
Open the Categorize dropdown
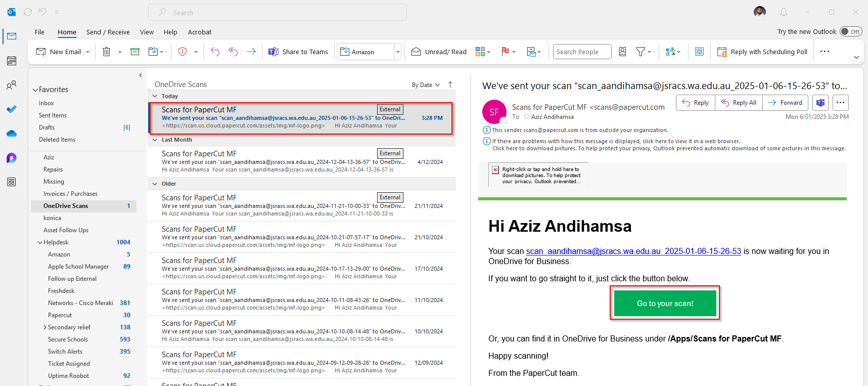click(483, 52)
